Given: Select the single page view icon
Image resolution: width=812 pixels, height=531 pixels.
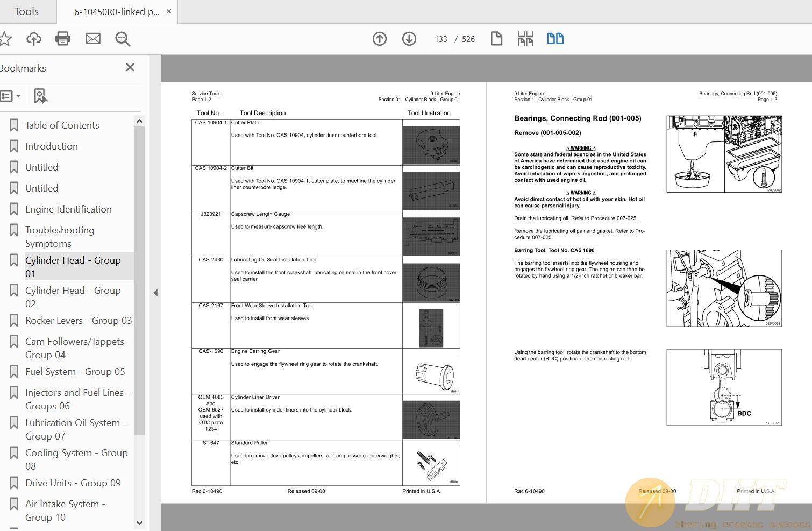Looking at the screenshot, I should point(496,39).
